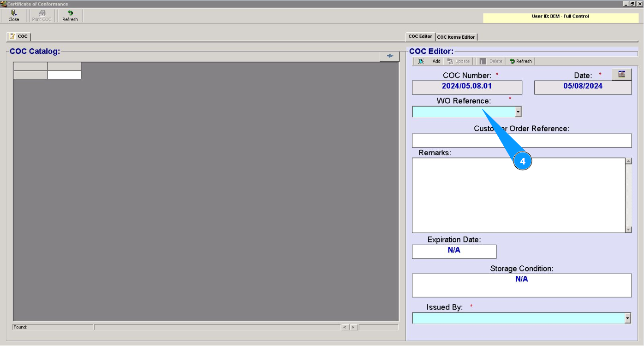
Task: Refresh using the top toolbar button
Action: [70, 16]
